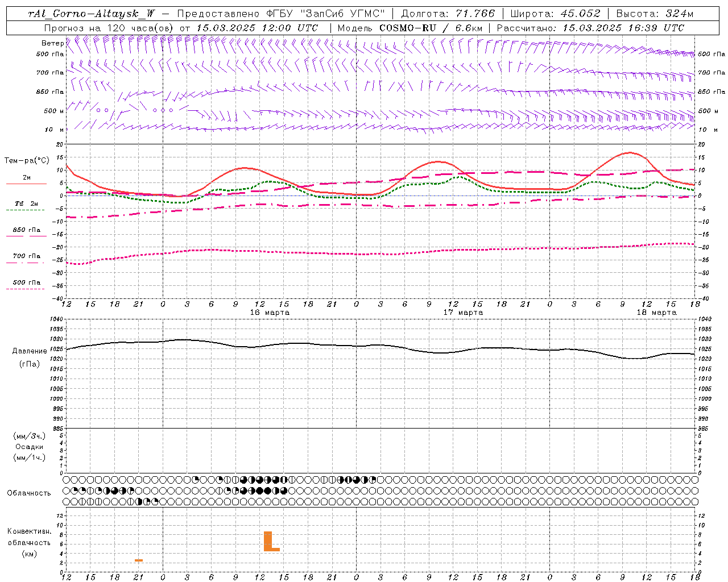Click the Тем-ра(°C) temperature panel label

click(x=27, y=161)
